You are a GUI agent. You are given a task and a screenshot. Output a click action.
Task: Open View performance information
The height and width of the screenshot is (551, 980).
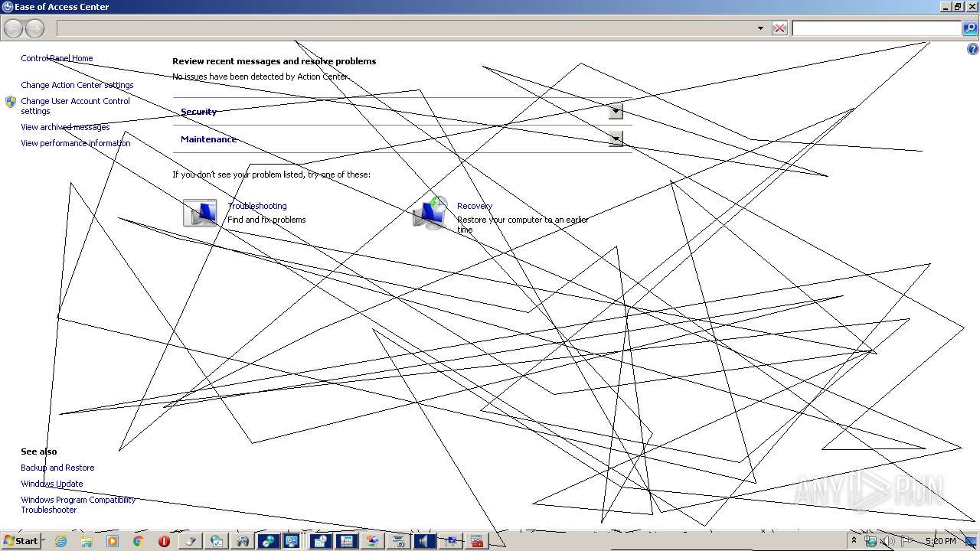coord(76,143)
